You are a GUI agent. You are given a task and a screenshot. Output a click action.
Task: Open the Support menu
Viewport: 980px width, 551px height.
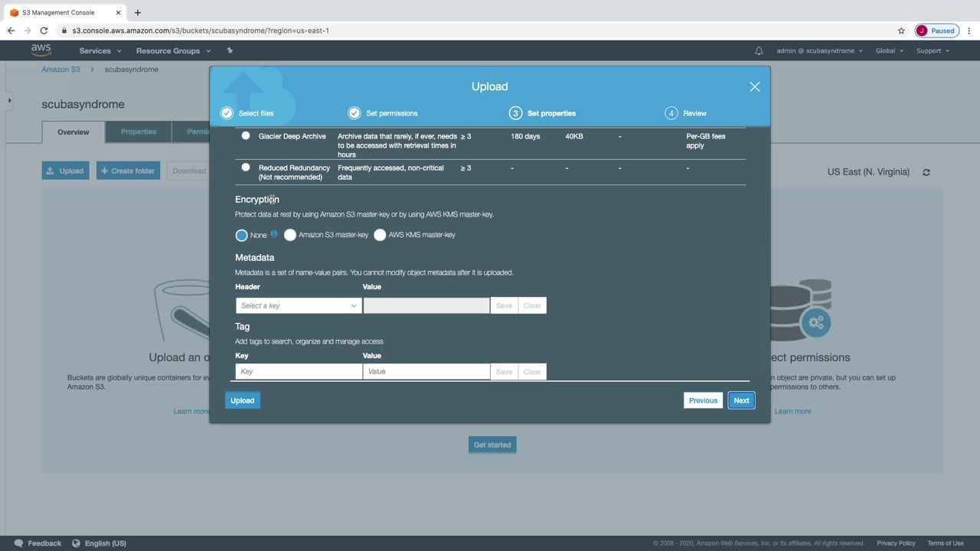[933, 51]
